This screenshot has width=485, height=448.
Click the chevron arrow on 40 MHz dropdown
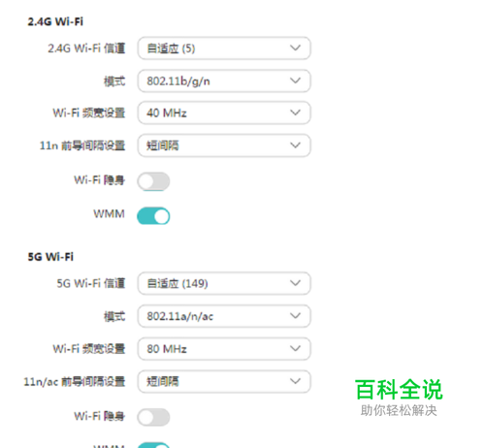(x=295, y=112)
